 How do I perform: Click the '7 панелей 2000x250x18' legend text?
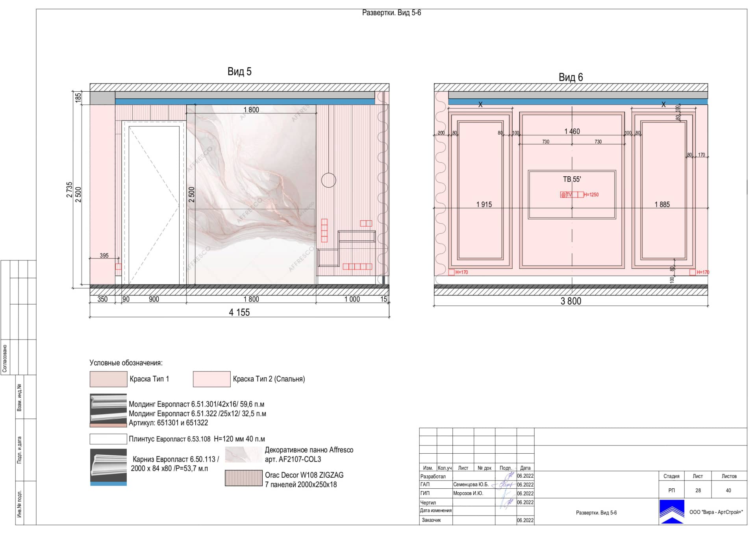click(x=301, y=484)
